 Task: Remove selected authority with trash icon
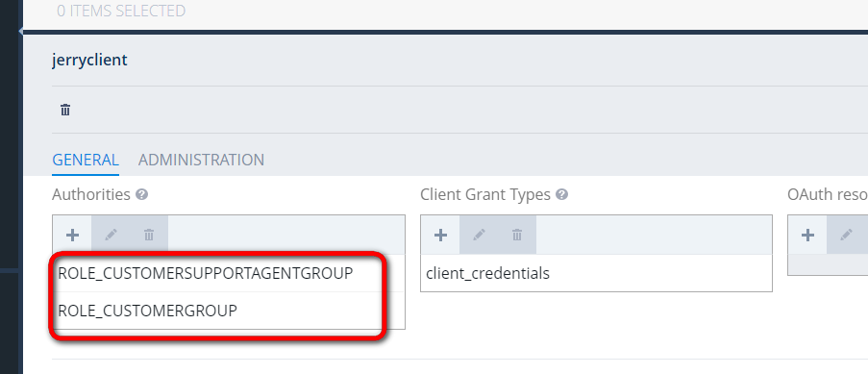149,235
